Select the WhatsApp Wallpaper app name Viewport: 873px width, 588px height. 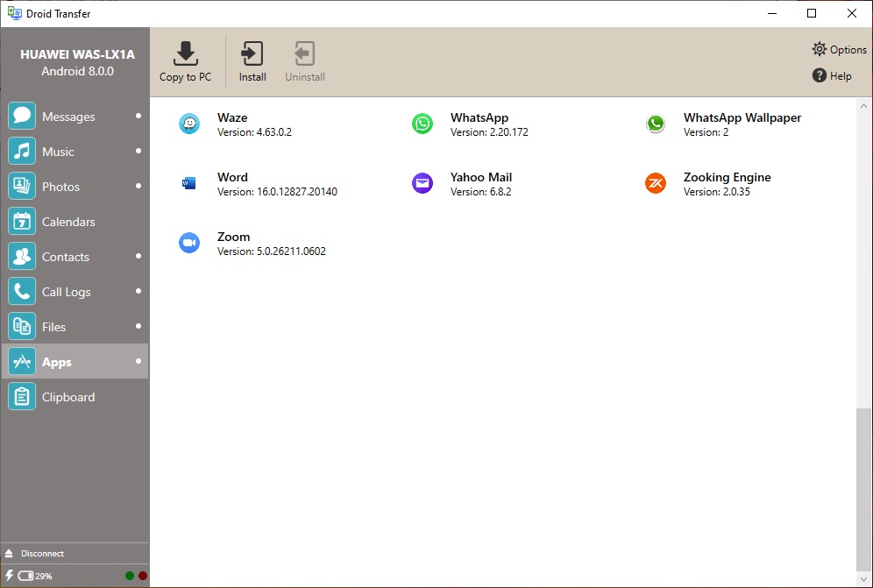coord(742,117)
